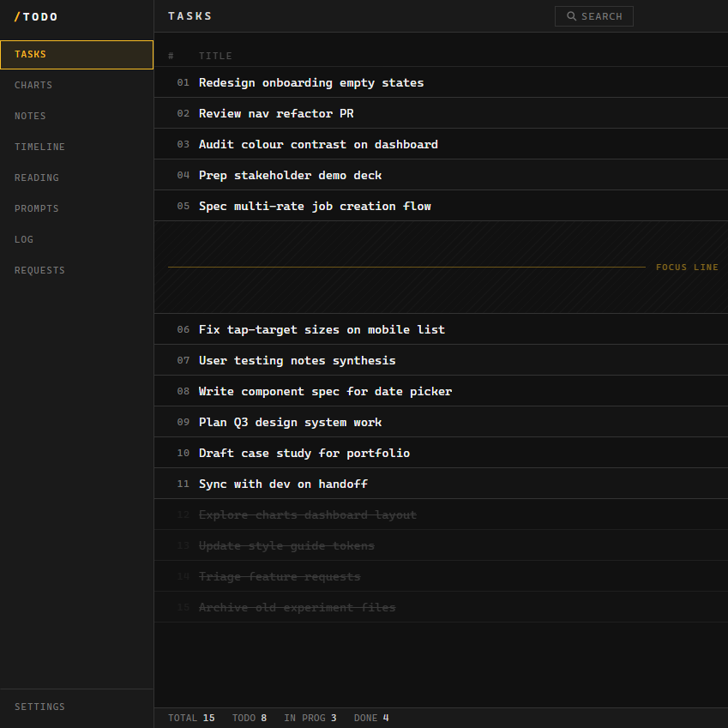This screenshot has width=728, height=728.
Task: Select completed task Archive old experiment files
Action: tap(441, 607)
